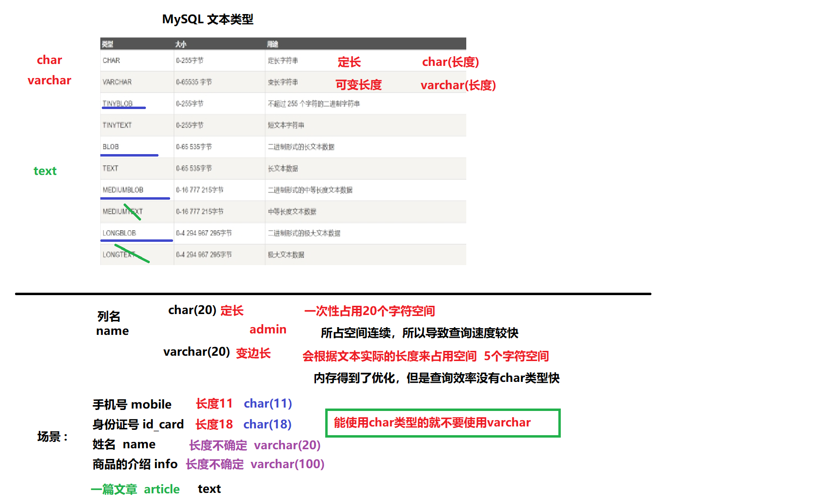
Task: Click the usage cell "定长字符串"
Action: 283,61
